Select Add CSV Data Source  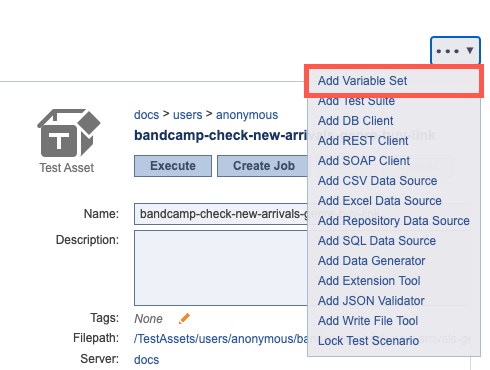click(x=377, y=181)
